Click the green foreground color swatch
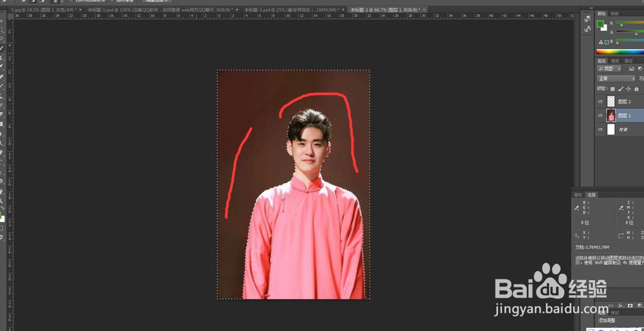The width and height of the screenshot is (644, 331). click(600, 24)
